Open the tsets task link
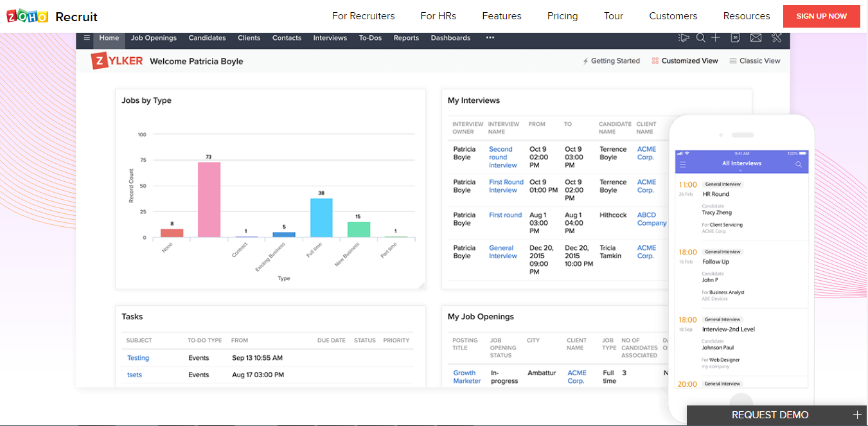The width and height of the screenshot is (868, 426). 134,375
